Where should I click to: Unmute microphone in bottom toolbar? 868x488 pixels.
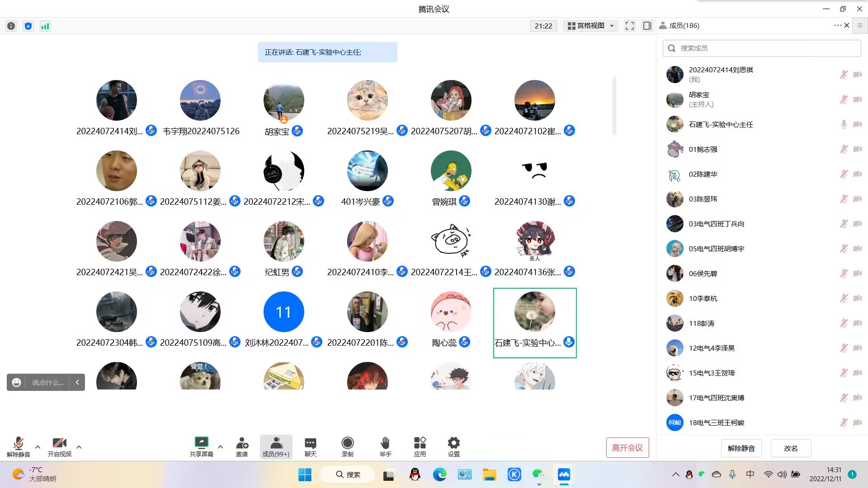click(18, 446)
